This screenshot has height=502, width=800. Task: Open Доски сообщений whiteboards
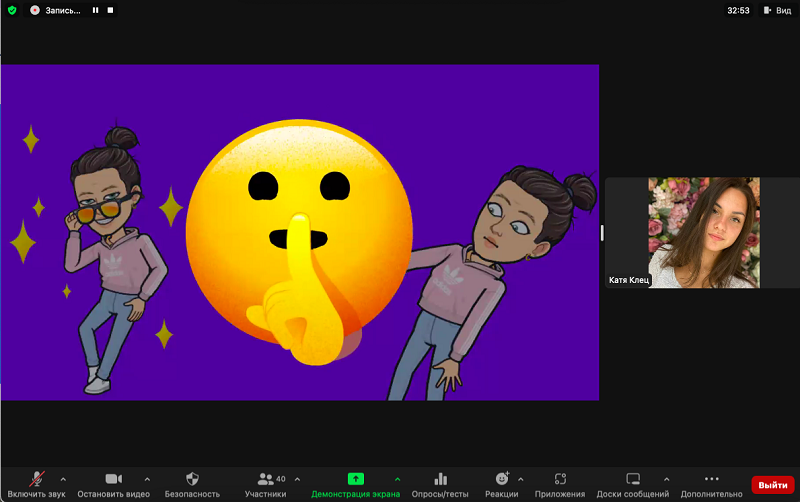633,485
